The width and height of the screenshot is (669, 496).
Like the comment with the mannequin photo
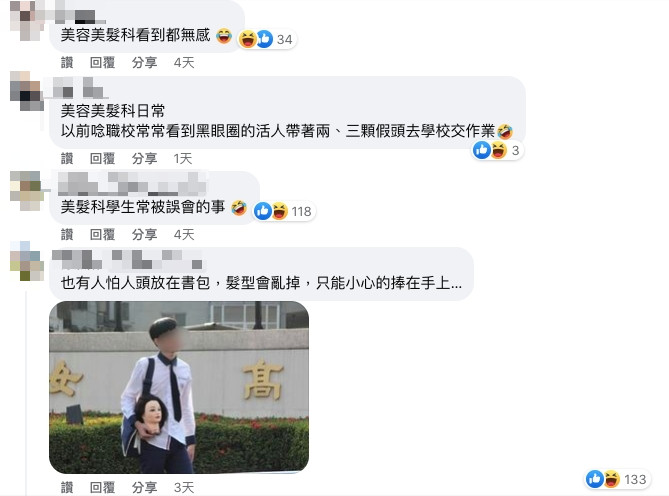click(x=67, y=487)
